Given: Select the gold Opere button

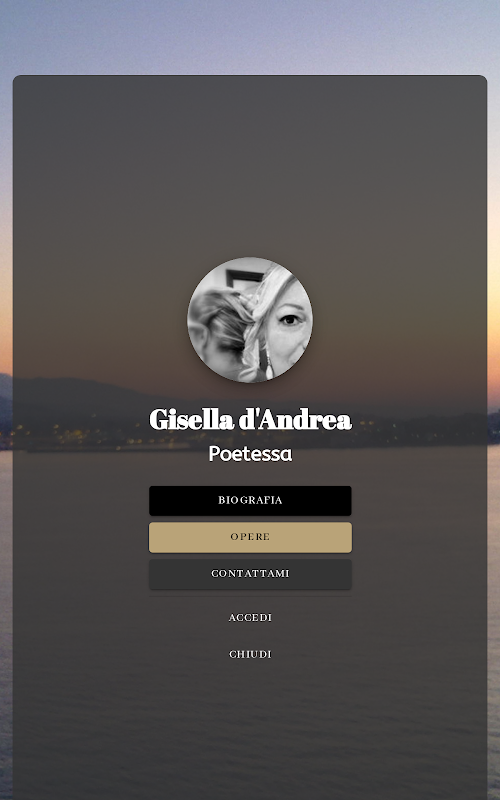Looking at the screenshot, I should pyautogui.click(x=250, y=537).
